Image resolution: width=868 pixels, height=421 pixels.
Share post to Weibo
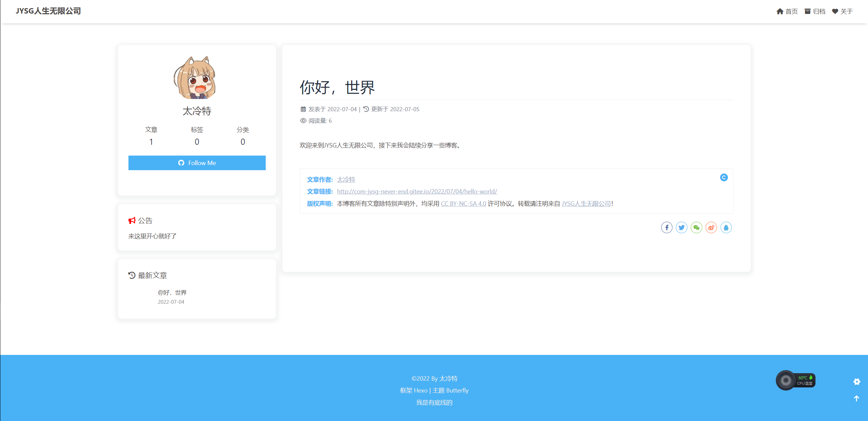tap(711, 227)
